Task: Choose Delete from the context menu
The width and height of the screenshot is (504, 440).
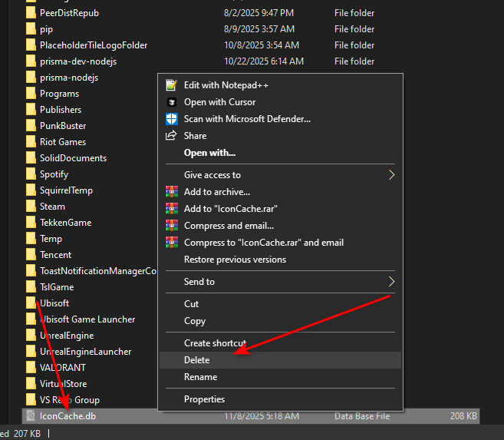Action: click(280, 360)
